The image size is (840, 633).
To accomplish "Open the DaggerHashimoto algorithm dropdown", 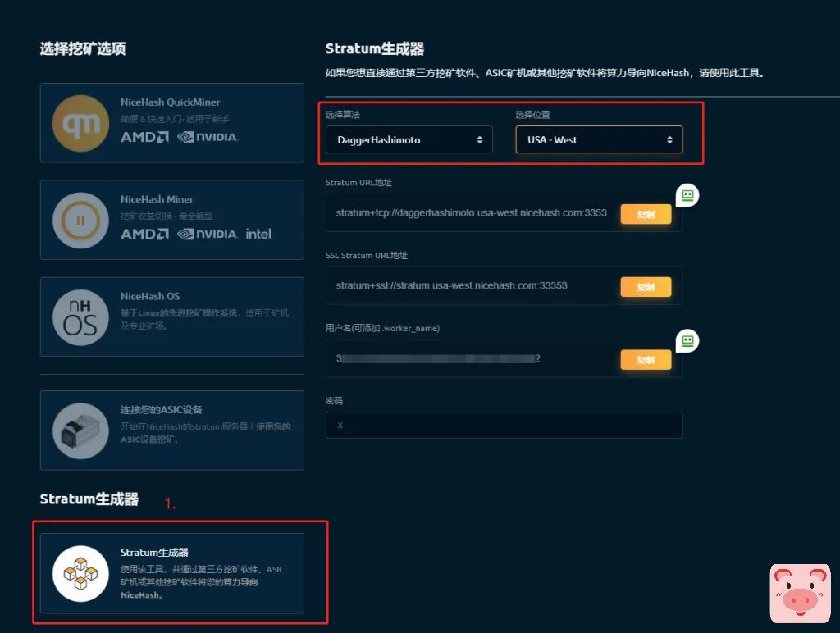I will coord(409,139).
